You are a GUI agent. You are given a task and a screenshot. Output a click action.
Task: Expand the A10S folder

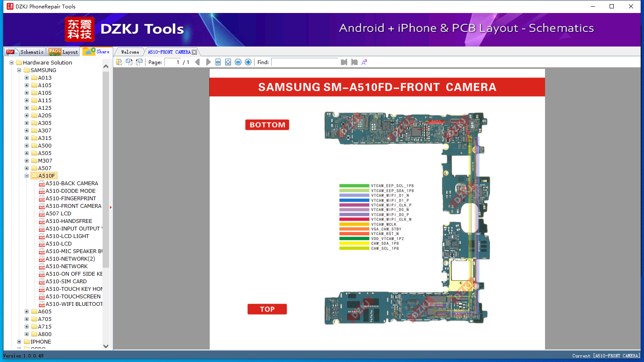click(x=27, y=93)
